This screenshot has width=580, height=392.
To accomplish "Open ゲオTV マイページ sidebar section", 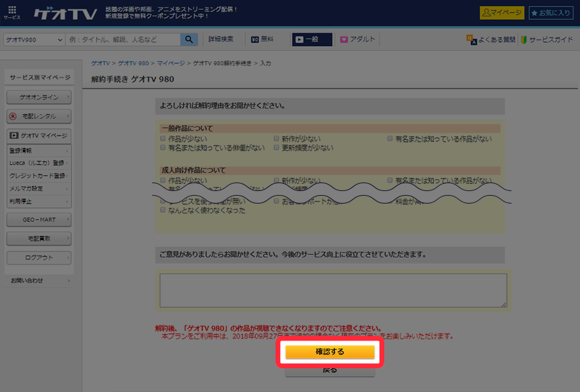I will click(39, 136).
